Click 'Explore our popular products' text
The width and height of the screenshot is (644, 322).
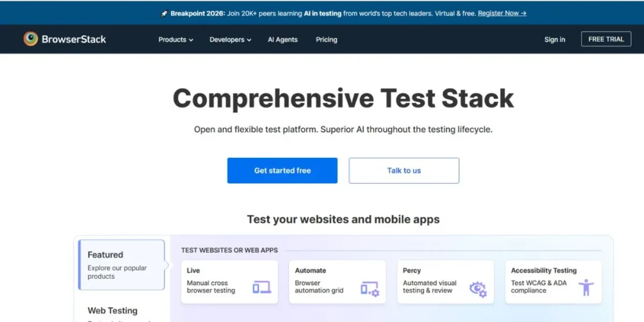pyautogui.click(x=117, y=272)
